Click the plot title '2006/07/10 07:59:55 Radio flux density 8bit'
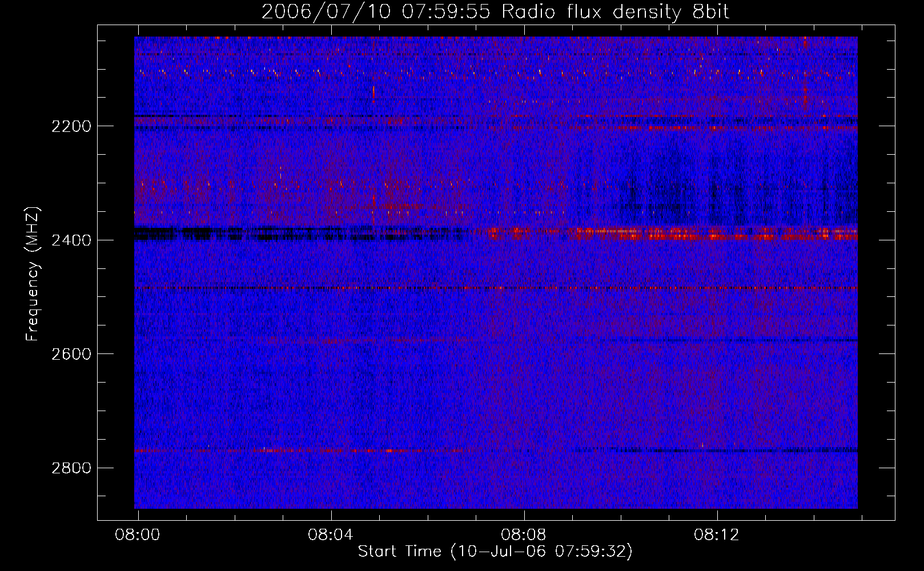This screenshot has width=924, height=571. click(495, 12)
